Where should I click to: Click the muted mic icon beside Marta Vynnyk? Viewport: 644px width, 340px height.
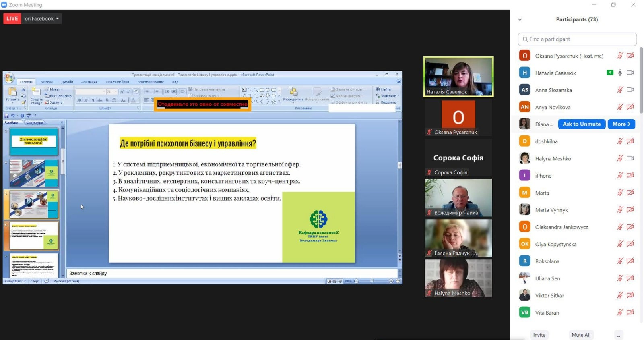click(620, 210)
